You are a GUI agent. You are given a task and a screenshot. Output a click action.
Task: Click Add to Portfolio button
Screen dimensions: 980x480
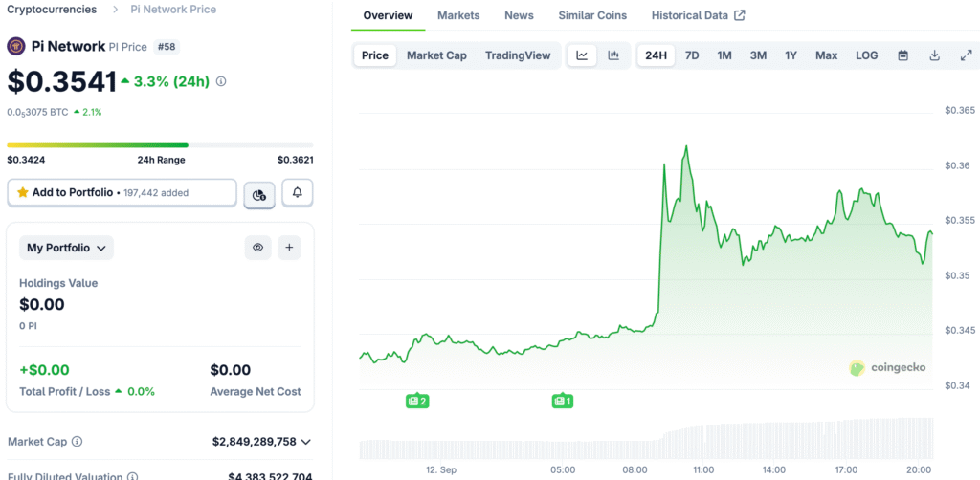[x=122, y=193]
